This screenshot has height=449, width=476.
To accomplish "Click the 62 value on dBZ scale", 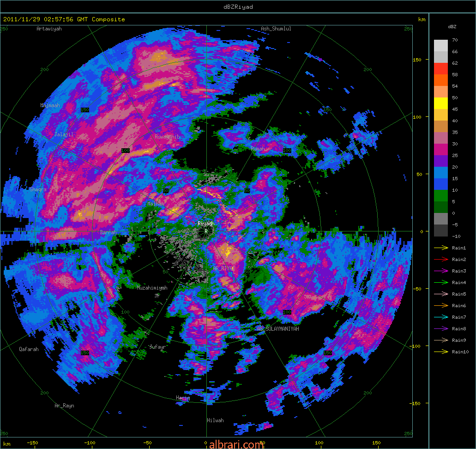I will (x=455, y=63).
